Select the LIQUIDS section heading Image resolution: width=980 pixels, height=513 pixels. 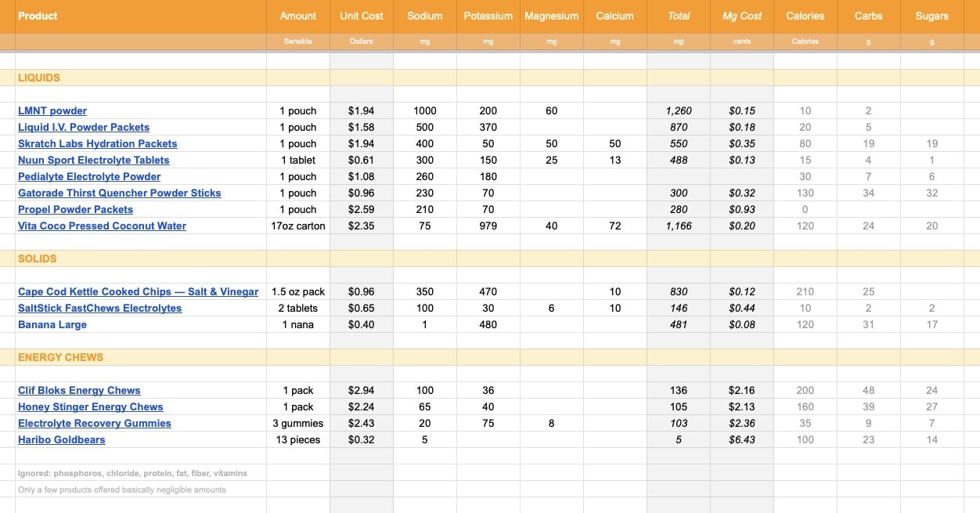click(39, 78)
